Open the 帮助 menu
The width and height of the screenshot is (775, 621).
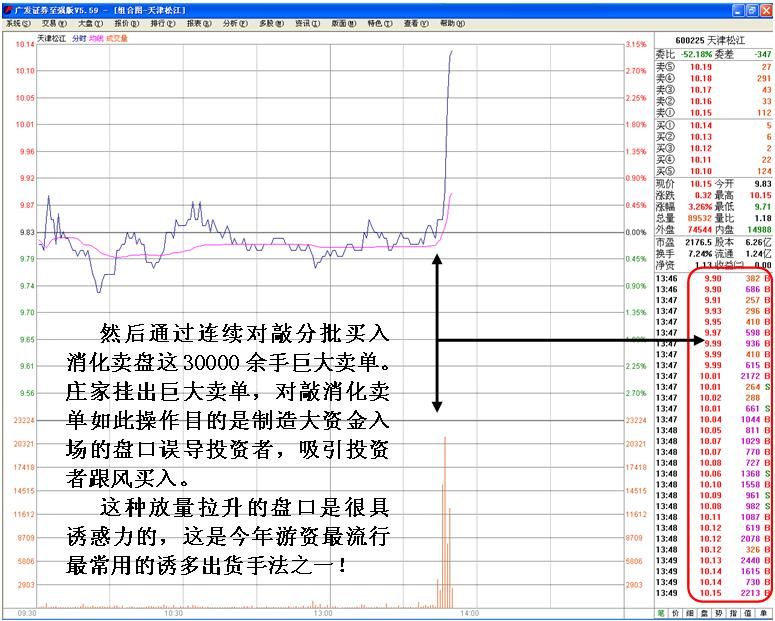pyautogui.click(x=452, y=23)
